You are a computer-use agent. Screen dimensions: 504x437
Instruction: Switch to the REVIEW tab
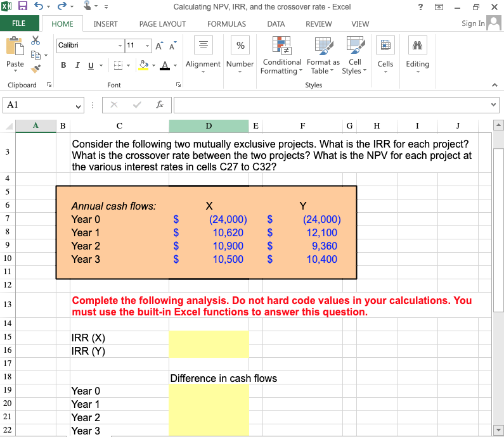pos(318,24)
